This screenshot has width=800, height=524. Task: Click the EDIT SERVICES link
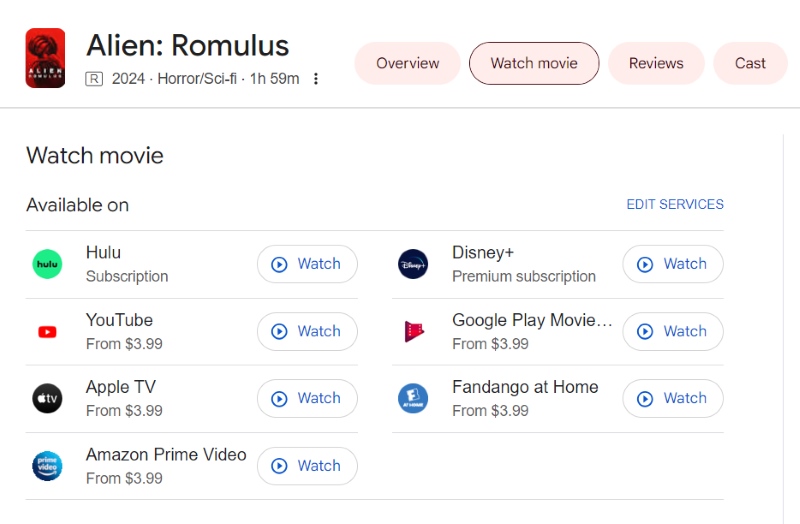click(x=675, y=204)
